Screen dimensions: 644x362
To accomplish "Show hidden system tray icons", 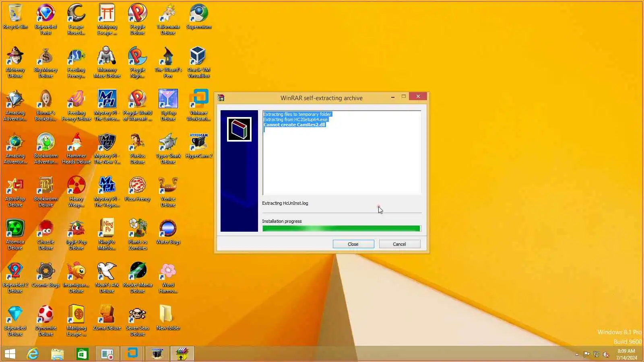I will pyautogui.click(x=577, y=354).
